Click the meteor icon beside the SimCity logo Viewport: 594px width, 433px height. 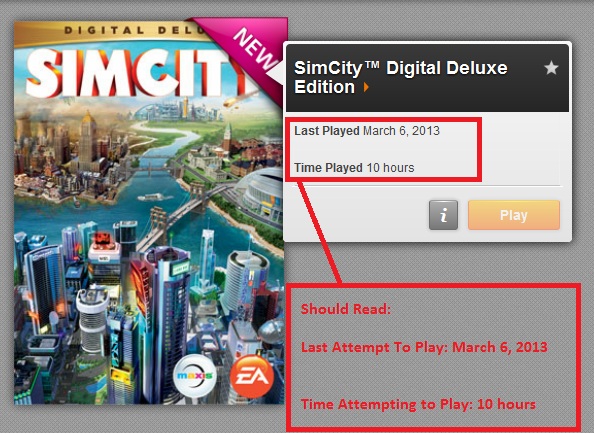click(x=233, y=101)
